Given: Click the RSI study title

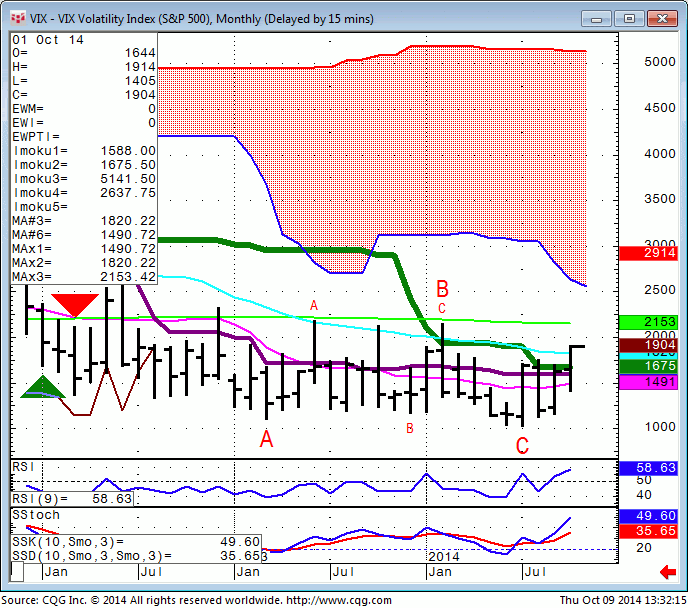Looking at the screenshot, I should (x=23, y=467).
